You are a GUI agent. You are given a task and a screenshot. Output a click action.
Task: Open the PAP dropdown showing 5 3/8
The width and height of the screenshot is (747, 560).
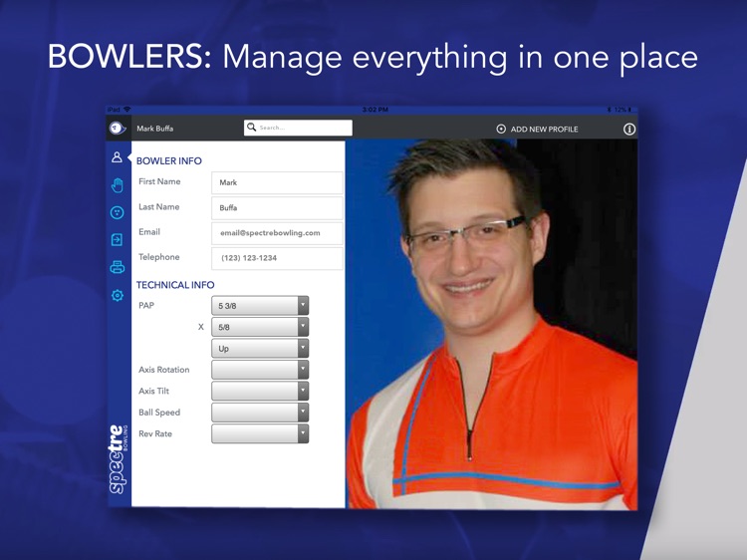[260, 306]
